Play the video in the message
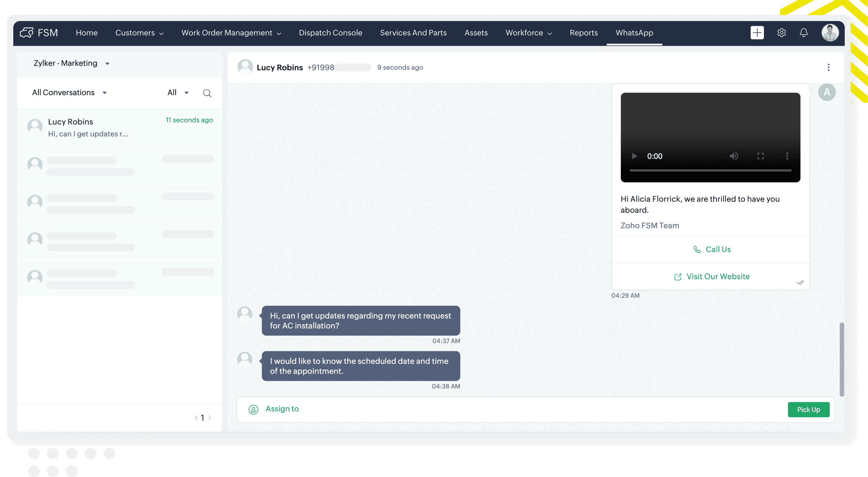This screenshot has width=868, height=477. click(634, 156)
